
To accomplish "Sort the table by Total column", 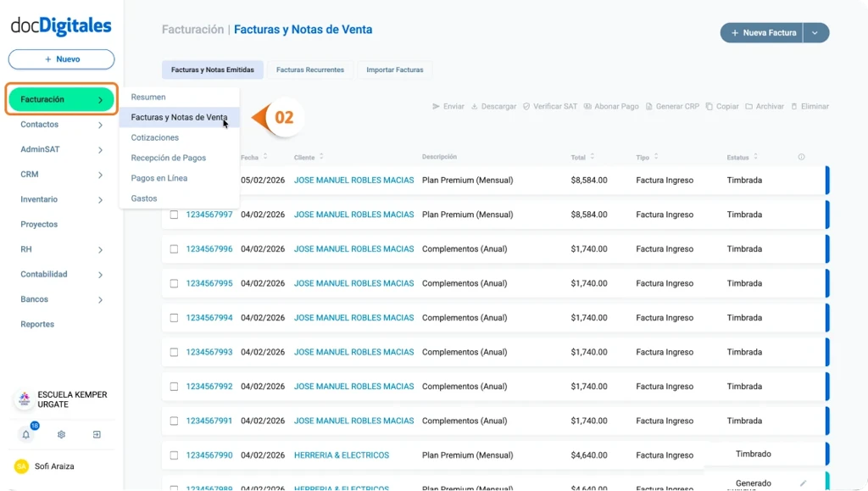I will pos(592,157).
